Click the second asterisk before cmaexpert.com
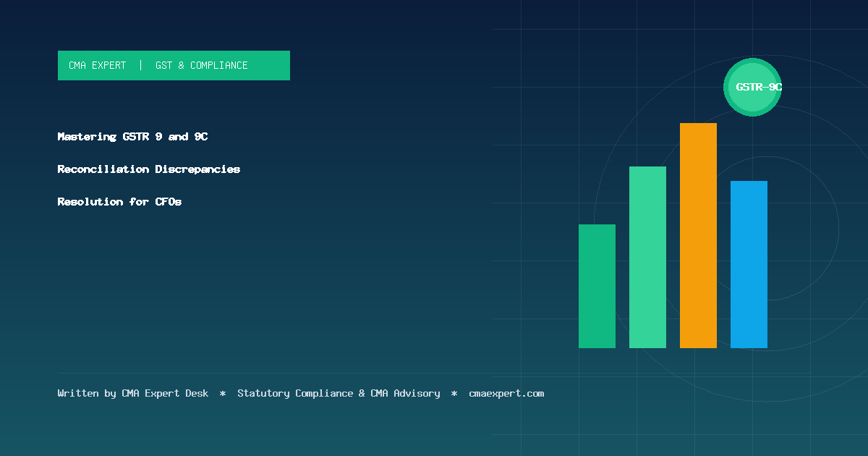 click(454, 394)
